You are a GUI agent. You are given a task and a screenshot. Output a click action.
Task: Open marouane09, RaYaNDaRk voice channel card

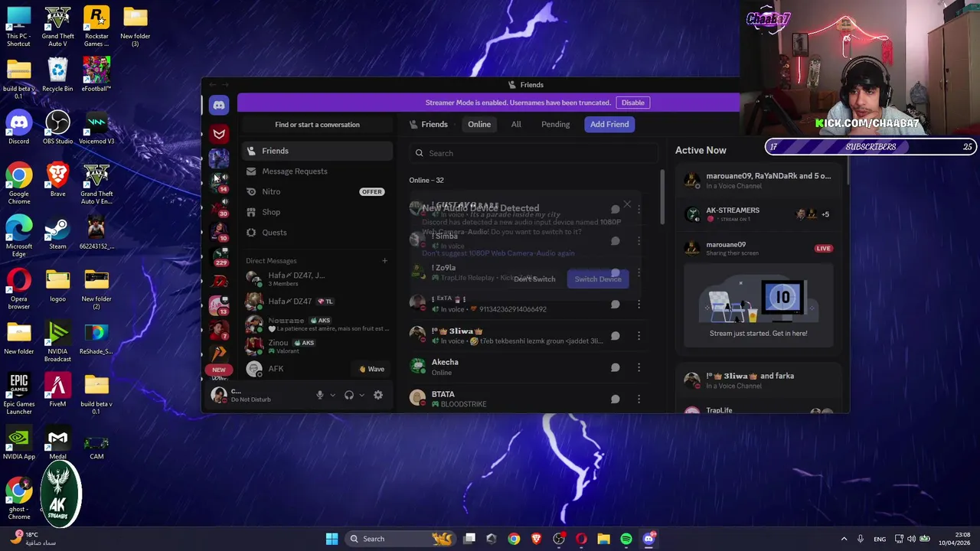[758, 181]
